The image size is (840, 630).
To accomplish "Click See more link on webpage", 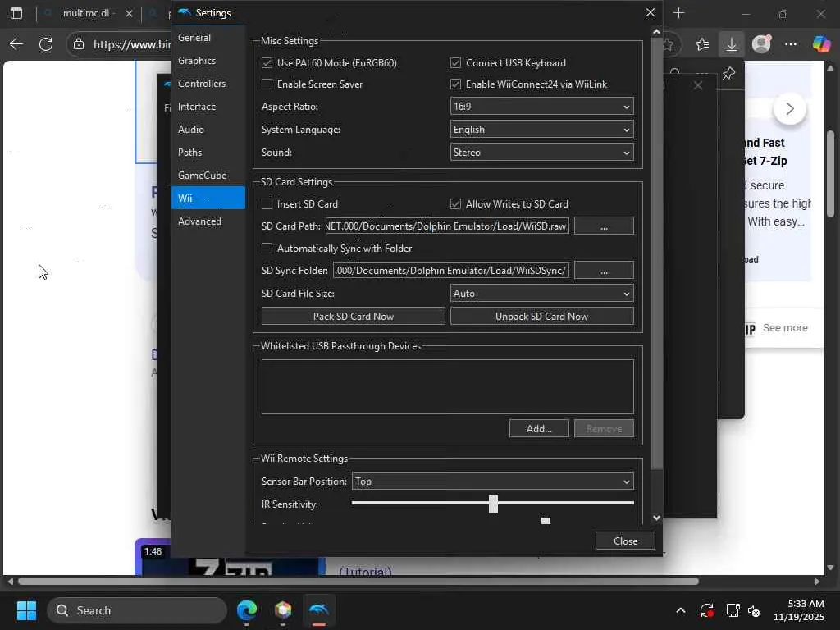I will point(785,328).
